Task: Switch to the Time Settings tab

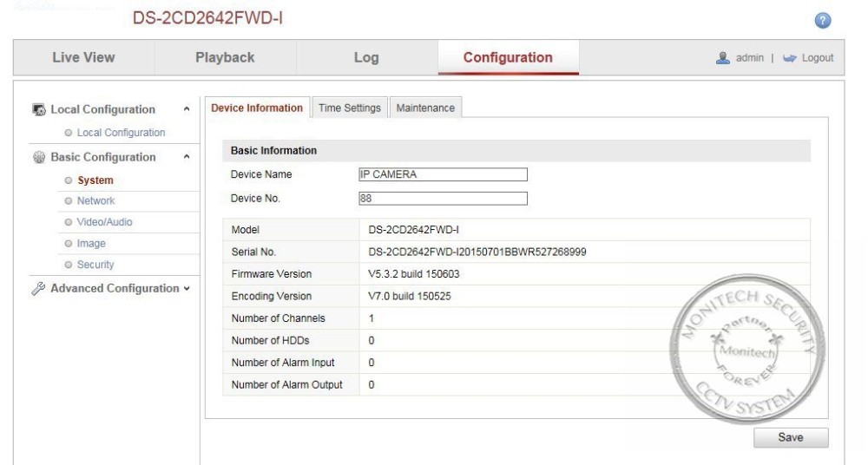Action: [349, 108]
